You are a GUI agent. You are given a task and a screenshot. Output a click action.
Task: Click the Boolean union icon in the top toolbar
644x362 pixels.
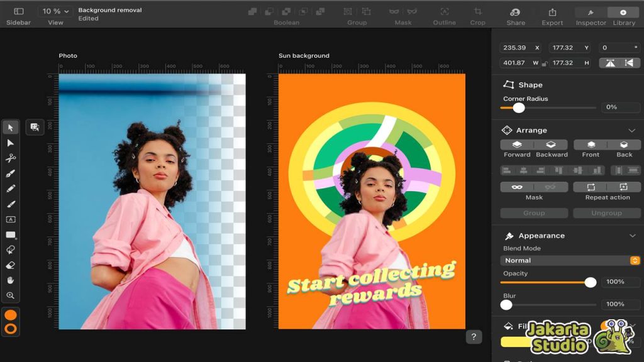click(252, 11)
